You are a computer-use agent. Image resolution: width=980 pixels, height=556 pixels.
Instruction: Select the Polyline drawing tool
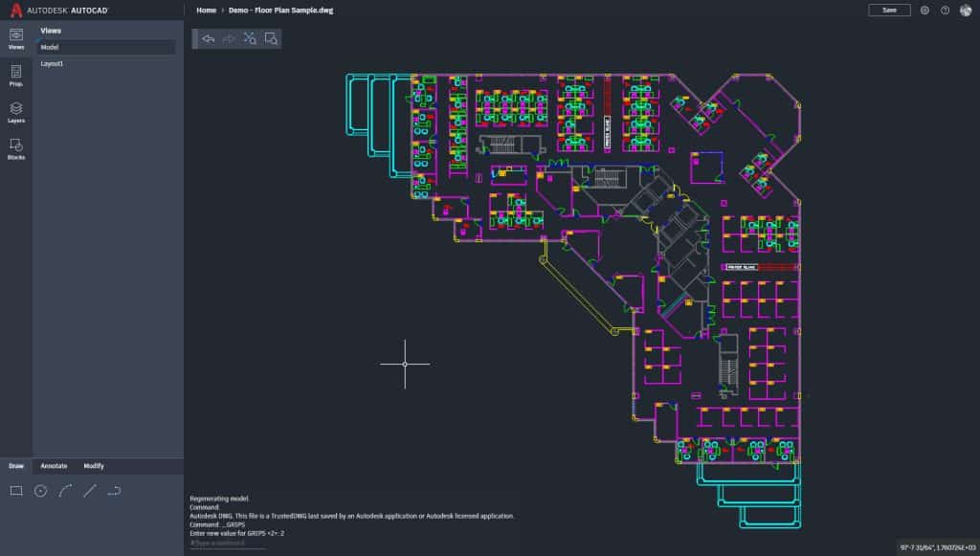point(115,491)
